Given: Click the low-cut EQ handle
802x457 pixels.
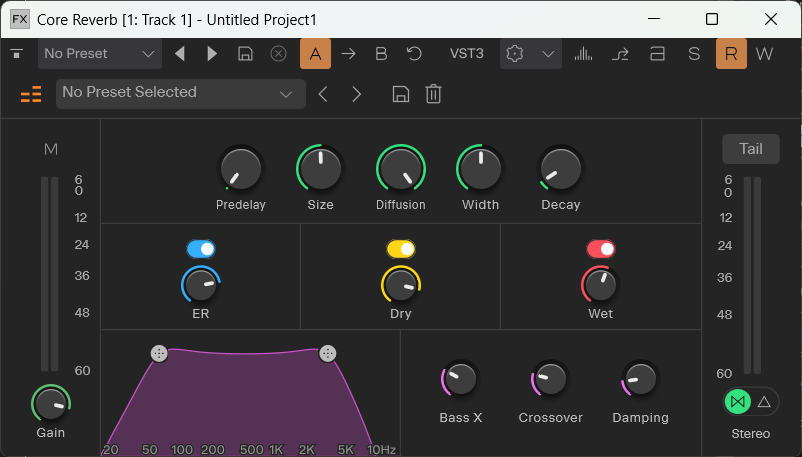Looking at the screenshot, I should pos(159,353).
